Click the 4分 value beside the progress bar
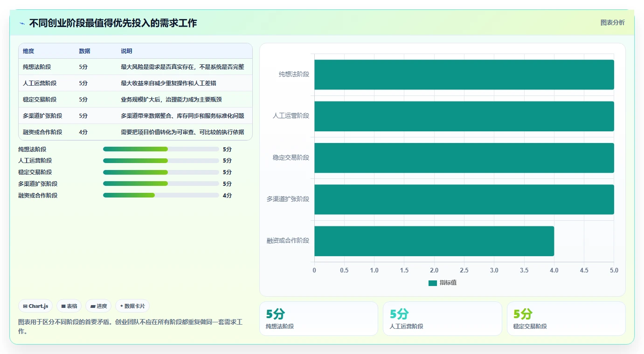 (x=227, y=196)
